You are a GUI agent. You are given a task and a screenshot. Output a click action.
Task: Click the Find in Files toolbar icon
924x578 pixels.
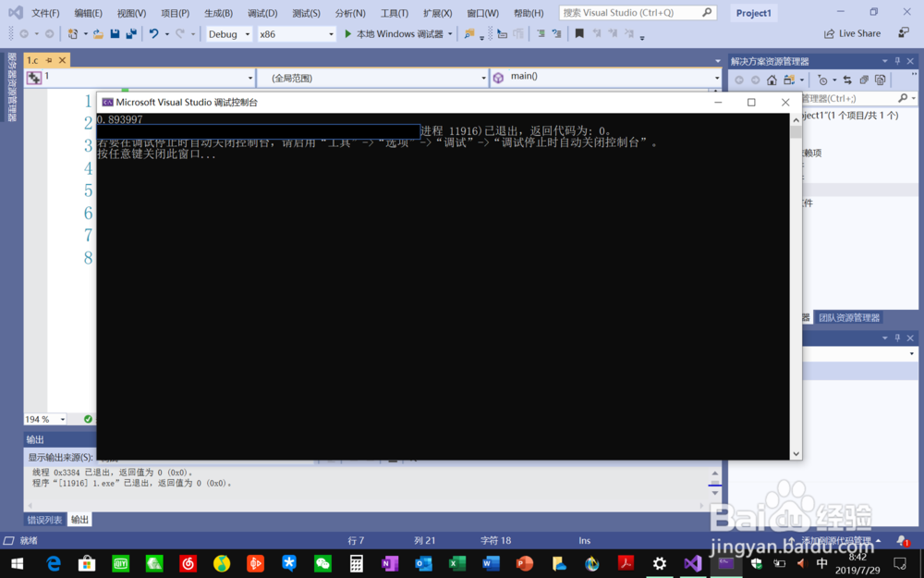(469, 34)
